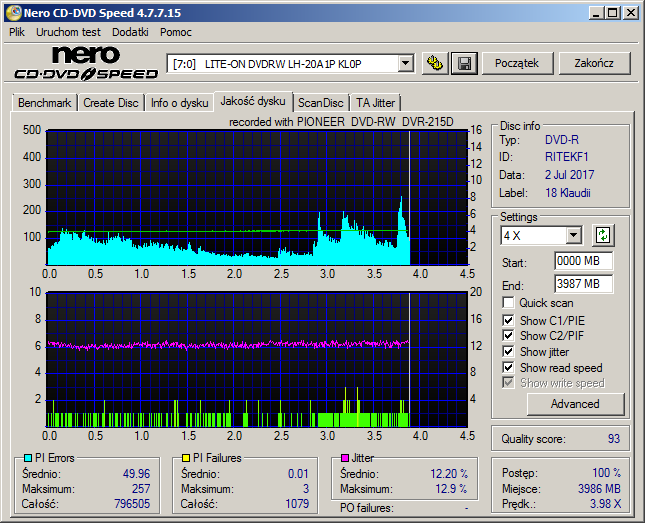This screenshot has width=645, height=523.
Task: Click the green refresh speed icon
Action: click(x=603, y=235)
